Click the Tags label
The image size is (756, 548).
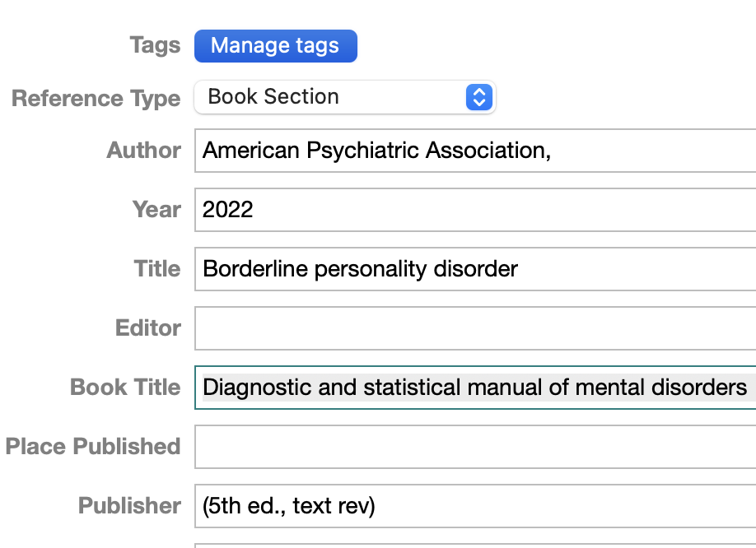click(155, 45)
